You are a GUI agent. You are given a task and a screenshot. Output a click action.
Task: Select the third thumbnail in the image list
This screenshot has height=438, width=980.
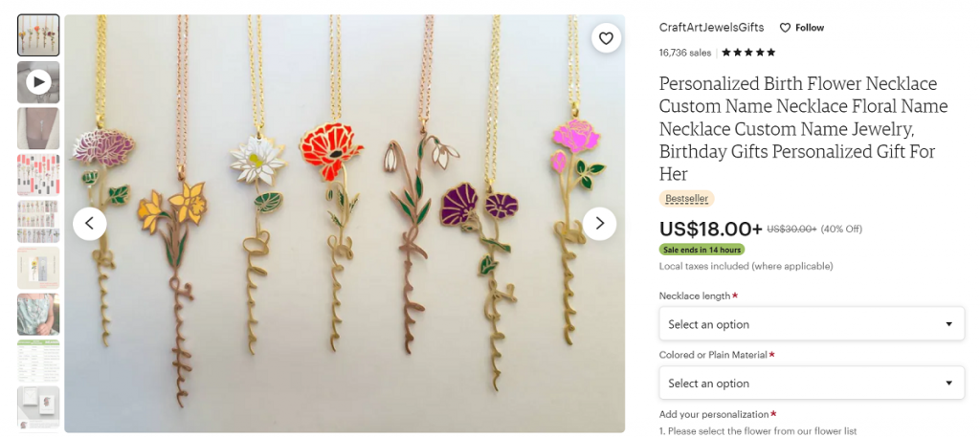click(38, 128)
